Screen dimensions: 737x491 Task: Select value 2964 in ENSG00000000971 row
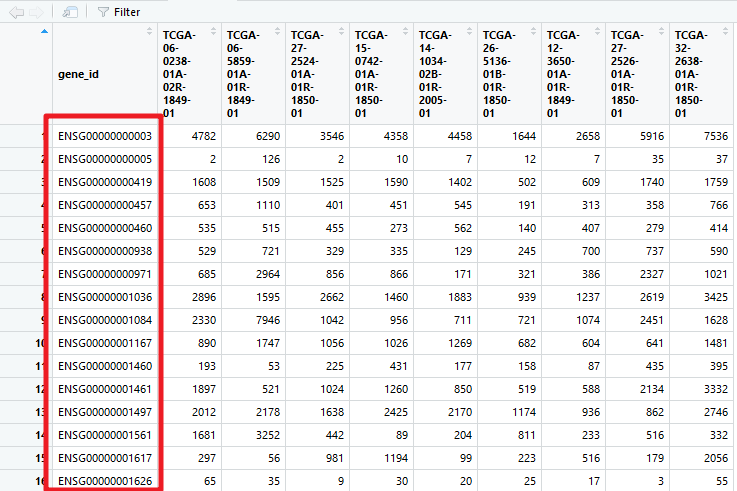268,274
